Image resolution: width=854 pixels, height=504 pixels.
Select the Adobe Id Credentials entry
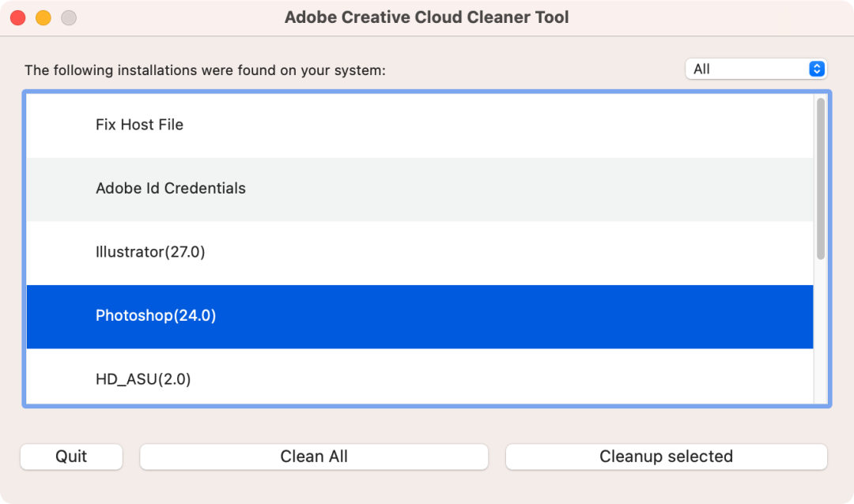pyautogui.click(x=420, y=190)
